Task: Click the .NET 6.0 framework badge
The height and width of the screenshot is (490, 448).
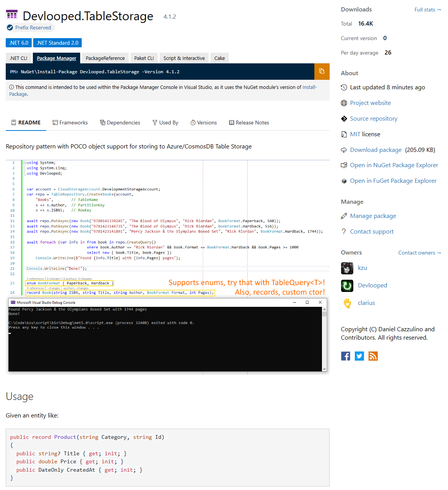Action: pyautogui.click(x=19, y=43)
